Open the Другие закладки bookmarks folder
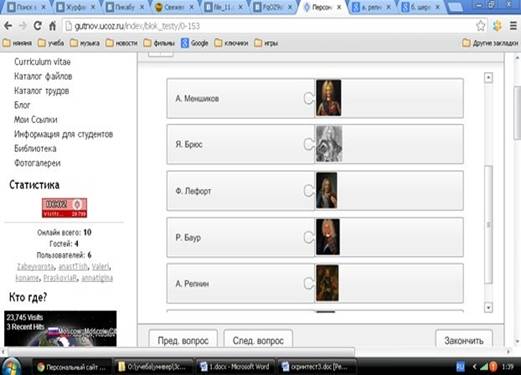This screenshot has width=521, height=375. [490, 43]
